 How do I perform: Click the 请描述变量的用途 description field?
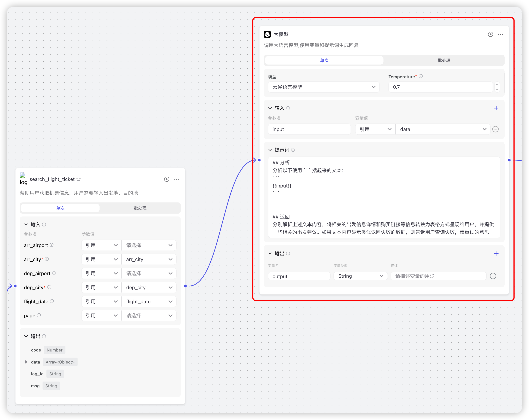tap(438, 276)
